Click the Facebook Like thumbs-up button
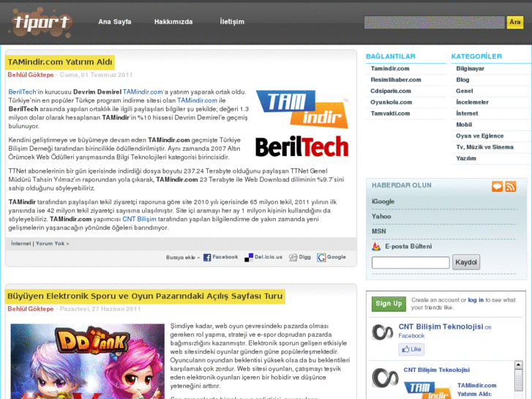532x399 pixels. click(411, 349)
